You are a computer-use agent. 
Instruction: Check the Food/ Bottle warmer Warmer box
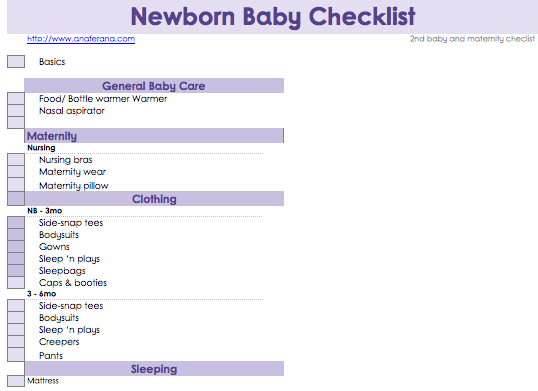16,98
